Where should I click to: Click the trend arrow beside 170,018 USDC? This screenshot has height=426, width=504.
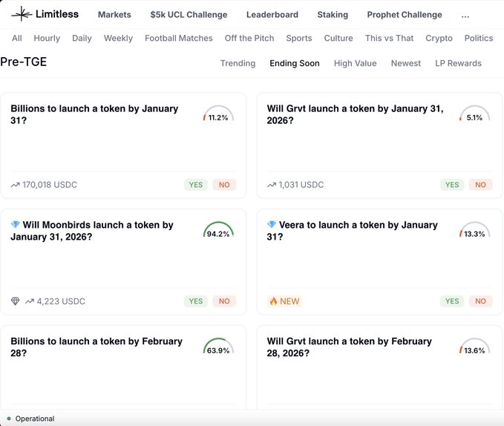(x=15, y=185)
